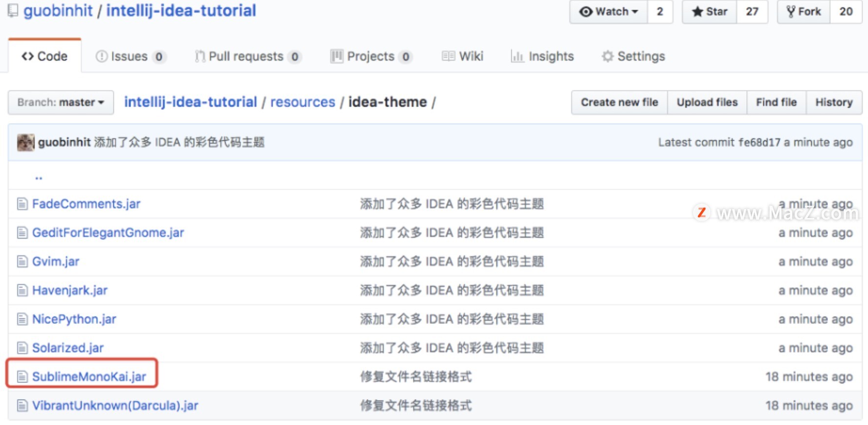Open the latest commit message link in commit bar
The image size is (868, 425).
(179, 142)
